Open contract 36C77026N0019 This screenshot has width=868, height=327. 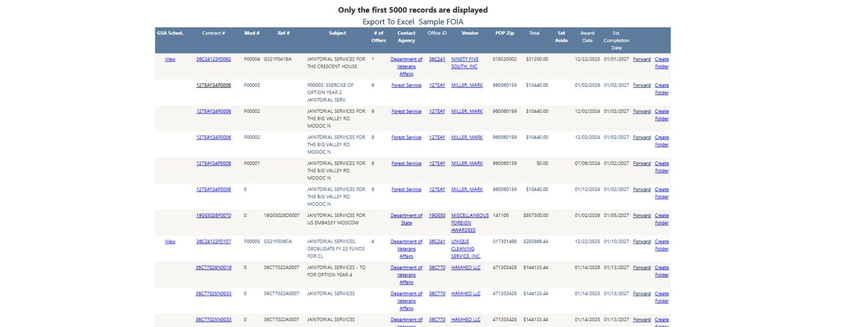213,268
